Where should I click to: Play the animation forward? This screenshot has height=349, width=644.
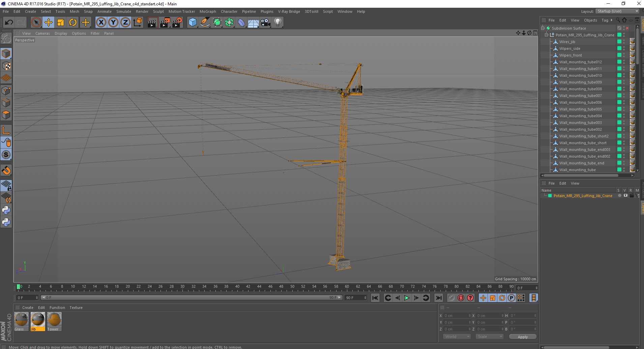tap(407, 298)
